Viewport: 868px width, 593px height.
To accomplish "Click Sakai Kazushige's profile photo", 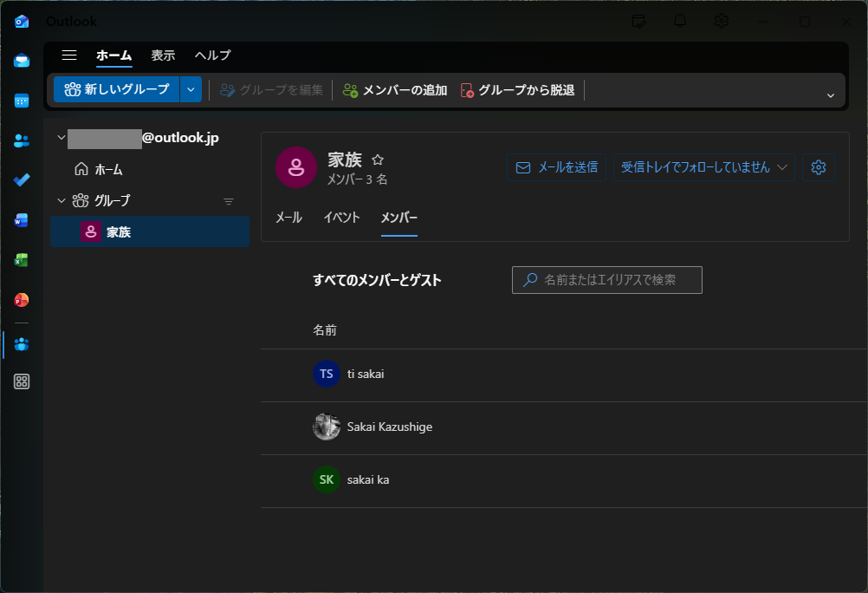I will pyautogui.click(x=327, y=427).
